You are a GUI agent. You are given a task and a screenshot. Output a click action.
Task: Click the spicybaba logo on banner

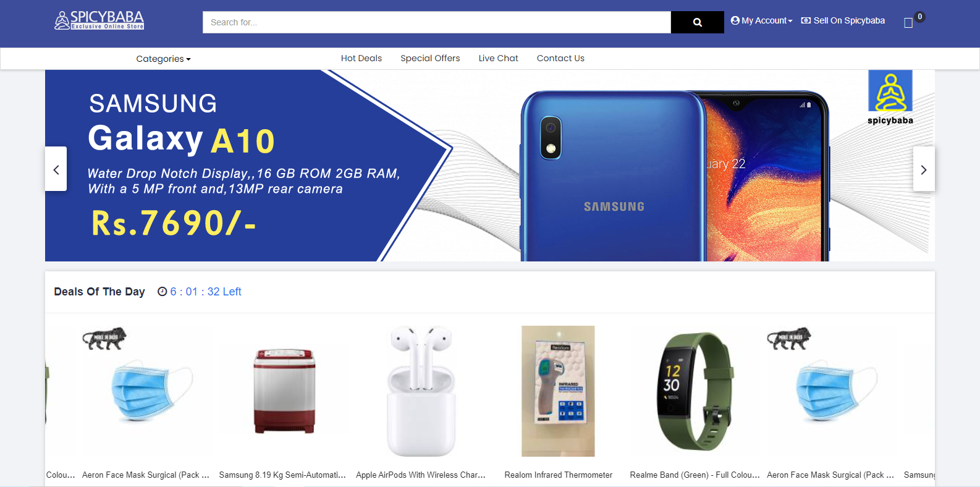point(890,98)
